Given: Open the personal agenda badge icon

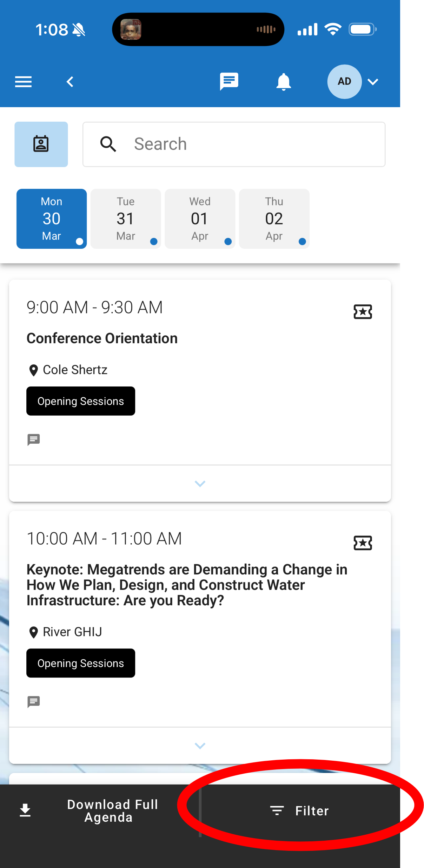Looking at the screenshot, I should click(x=41, y=144).
